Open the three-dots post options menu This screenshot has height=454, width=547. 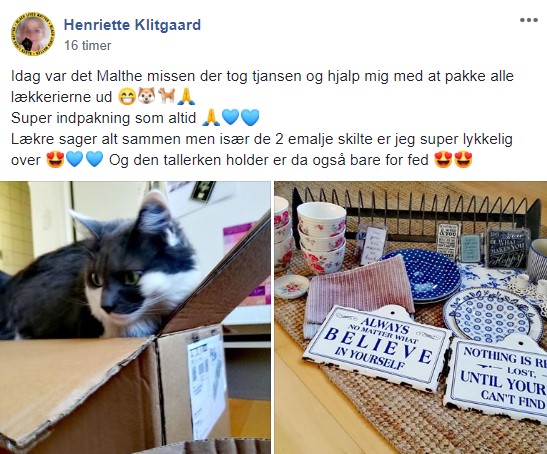(x=529, y=20)
